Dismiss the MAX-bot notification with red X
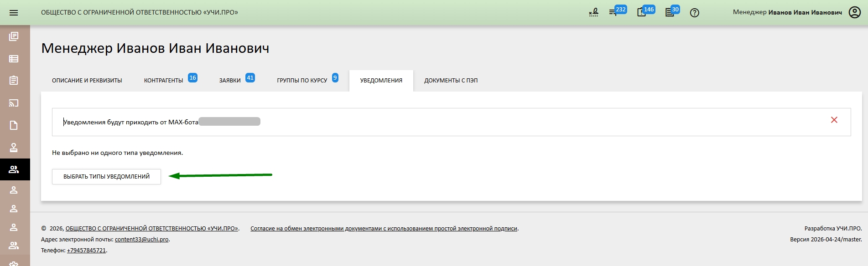 [x=834, y=120]
